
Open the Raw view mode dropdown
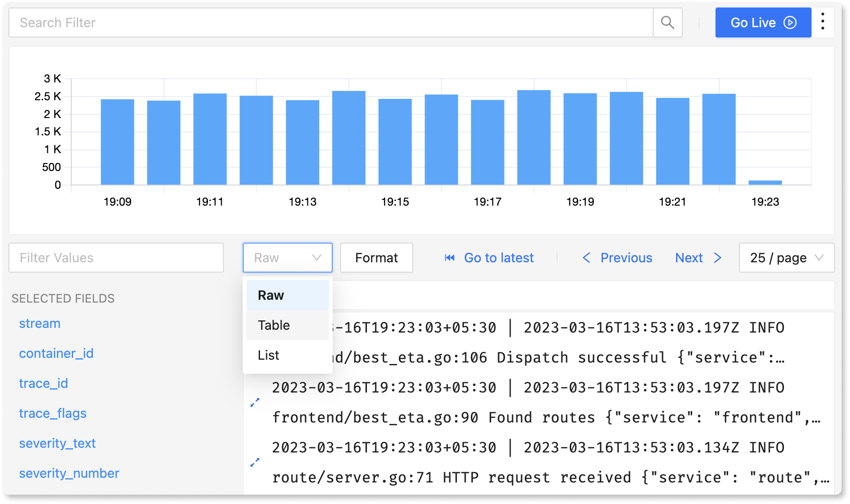(x=287, y=258)
